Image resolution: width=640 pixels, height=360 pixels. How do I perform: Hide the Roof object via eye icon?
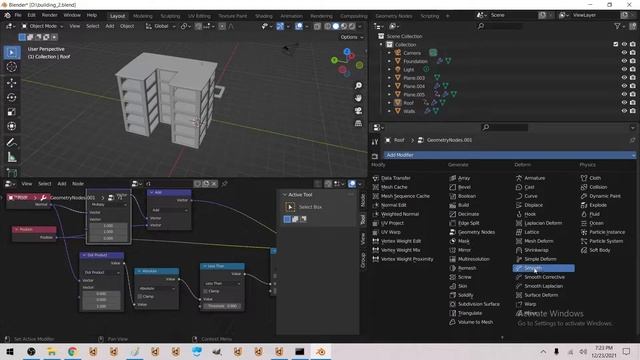[x=624, y=102]
